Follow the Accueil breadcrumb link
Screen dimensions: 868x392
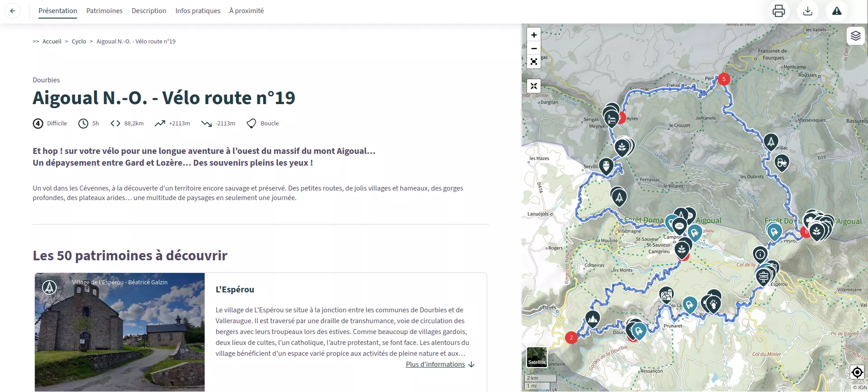[52, 42]
